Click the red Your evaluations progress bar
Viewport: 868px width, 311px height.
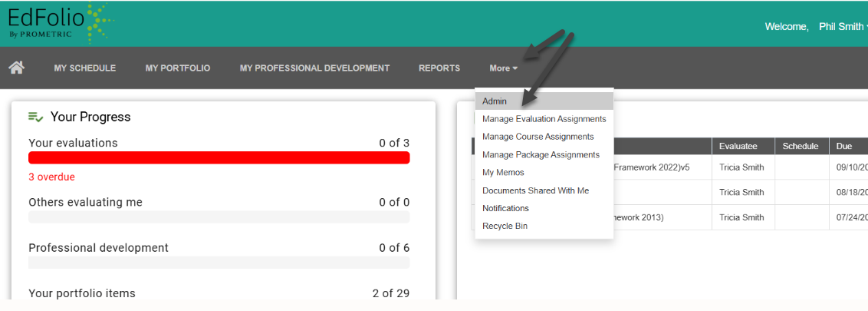point(219,158)
